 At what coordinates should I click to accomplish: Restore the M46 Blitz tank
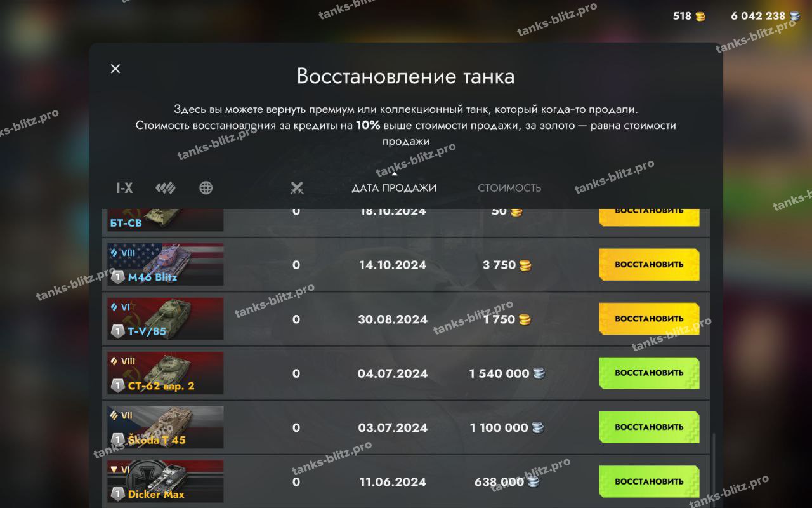[x=649, y=265]
